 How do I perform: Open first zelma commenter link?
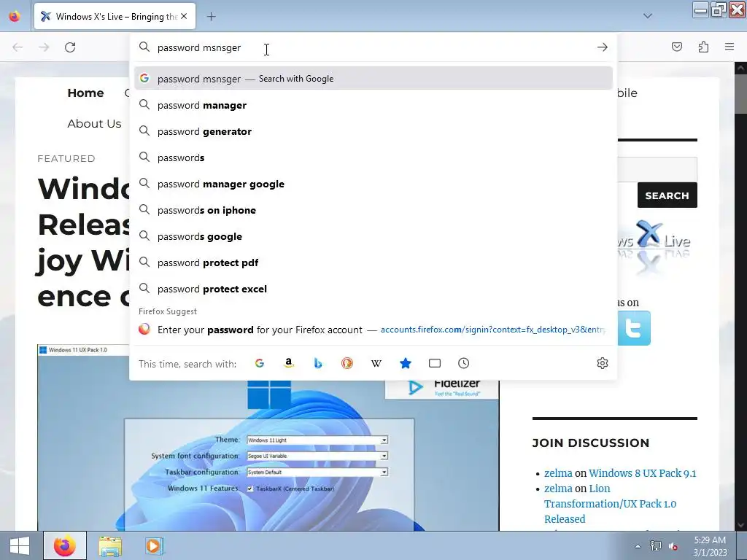558,473
